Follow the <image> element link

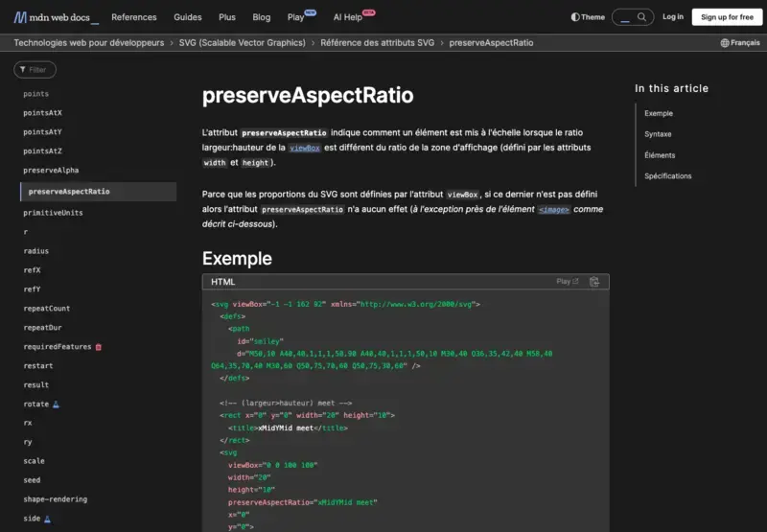[554, 209]
